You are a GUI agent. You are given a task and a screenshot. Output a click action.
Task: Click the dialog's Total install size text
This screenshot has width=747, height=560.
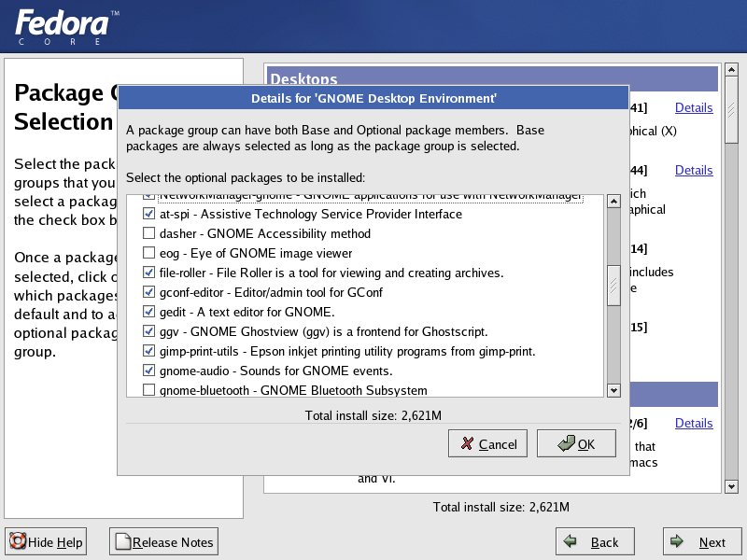click(373, 415)
